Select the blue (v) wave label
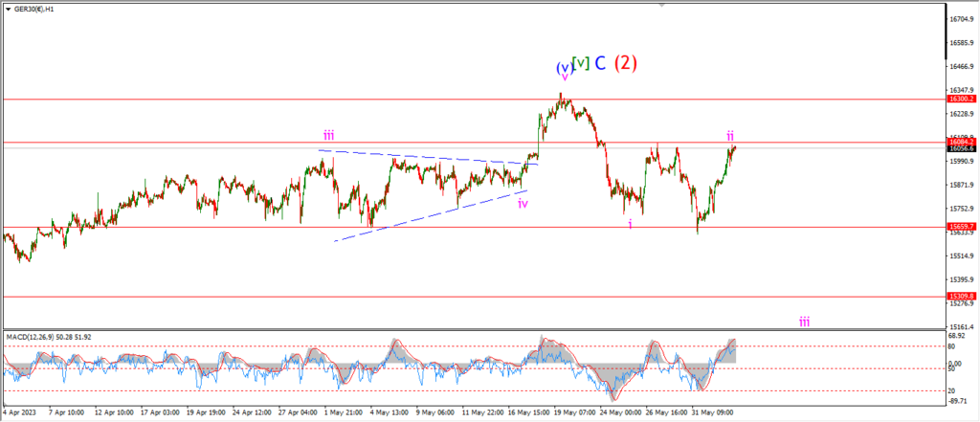Screen dimensions: 980x422 tap(563, 68)
